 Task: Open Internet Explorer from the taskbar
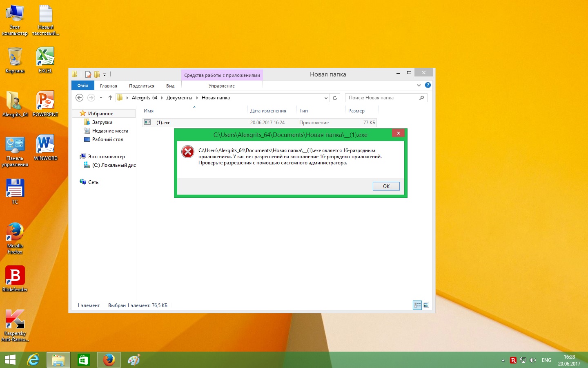33,360
